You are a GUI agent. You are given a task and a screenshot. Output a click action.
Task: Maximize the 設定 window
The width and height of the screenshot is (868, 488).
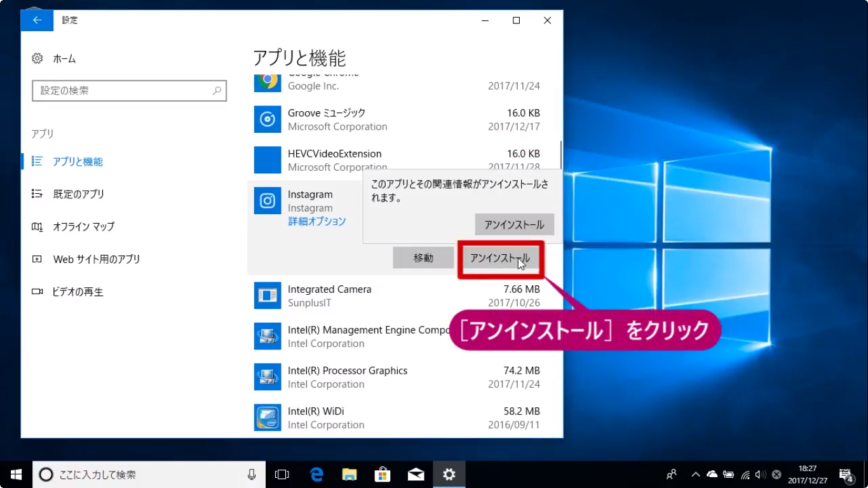pos(516,20)
